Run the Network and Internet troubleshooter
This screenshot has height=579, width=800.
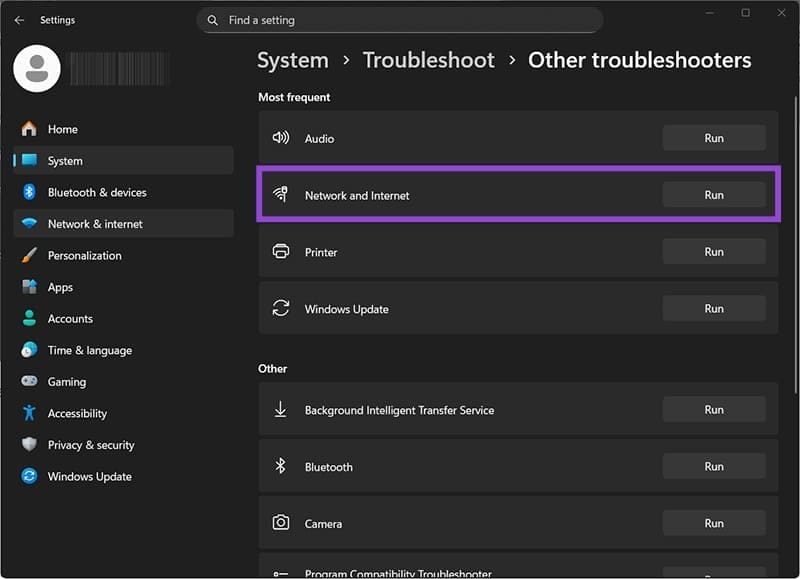(x=713, y=195)
